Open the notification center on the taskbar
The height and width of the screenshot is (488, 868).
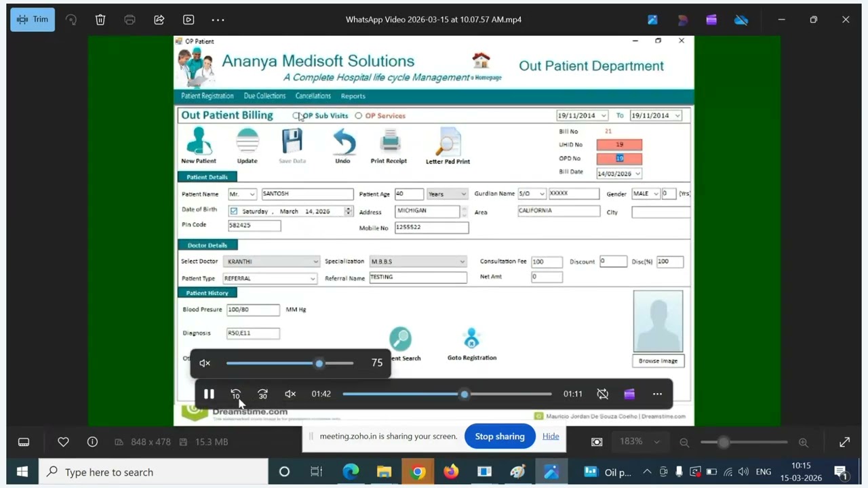click(x=841, y=472)
